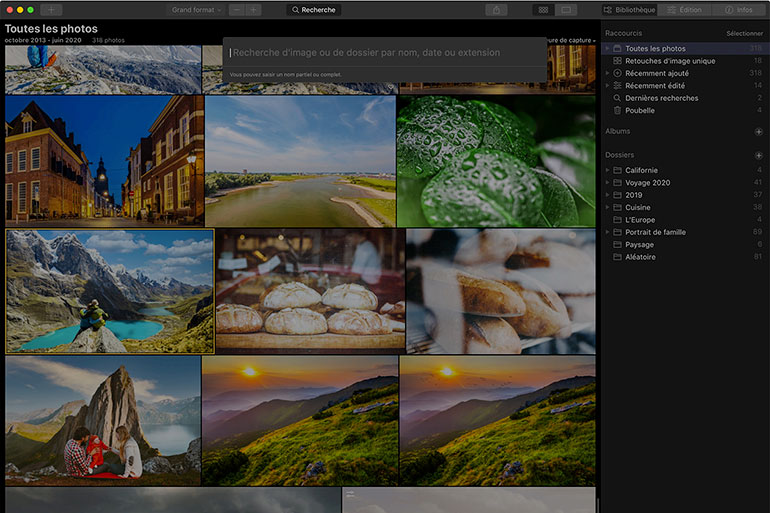Click the plus zoom-in thumbnail button
This screenshot has width=770, height=513.
[253, 10]
